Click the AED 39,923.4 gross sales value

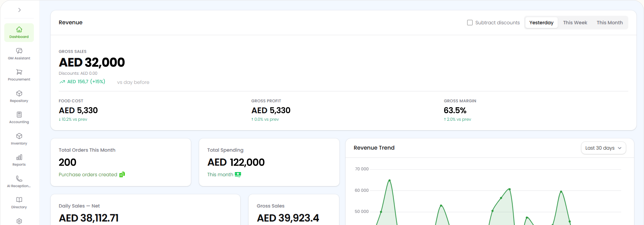(x=288, y=218)
